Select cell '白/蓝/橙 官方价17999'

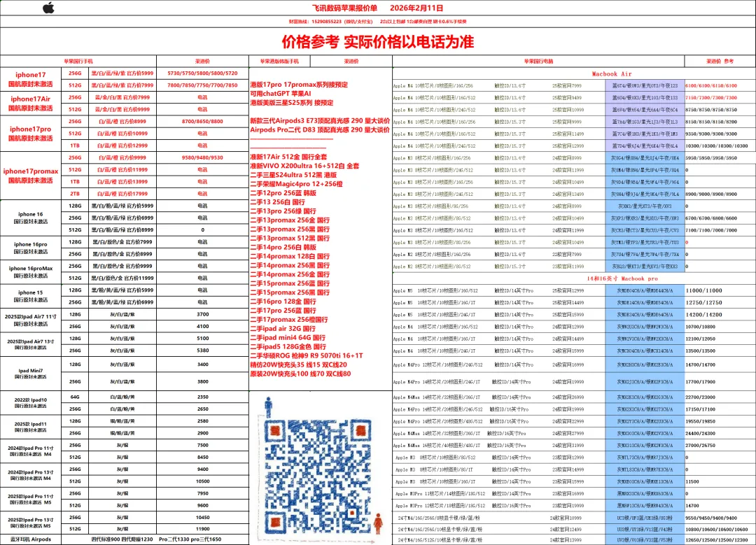[x=122, y=194]
